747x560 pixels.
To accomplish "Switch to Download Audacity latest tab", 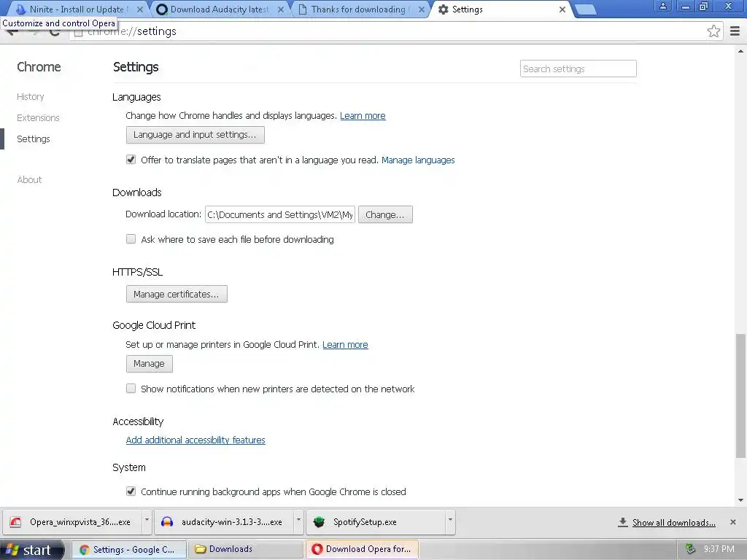I will coord(219,9).
